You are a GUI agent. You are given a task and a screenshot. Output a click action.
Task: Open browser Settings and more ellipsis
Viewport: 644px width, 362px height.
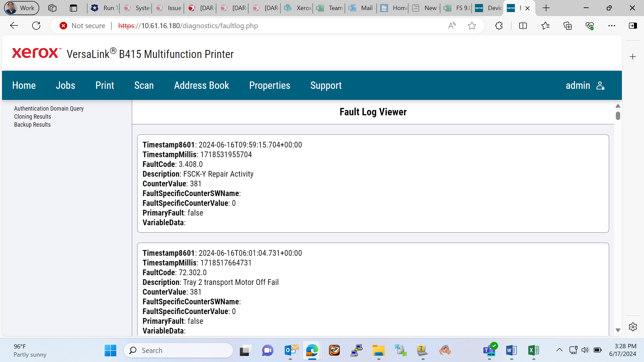click(x=612, y=26)
